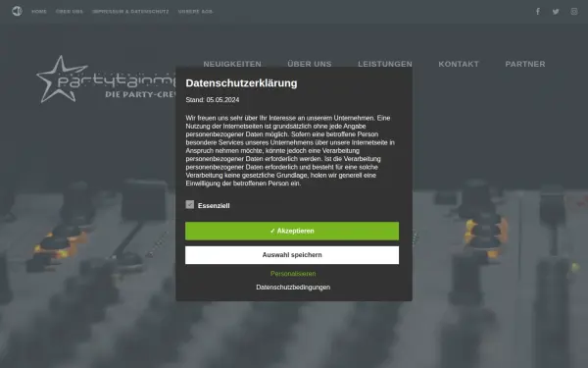Open the Twitter profile icon
588x368 pixels.
point(556,12)
